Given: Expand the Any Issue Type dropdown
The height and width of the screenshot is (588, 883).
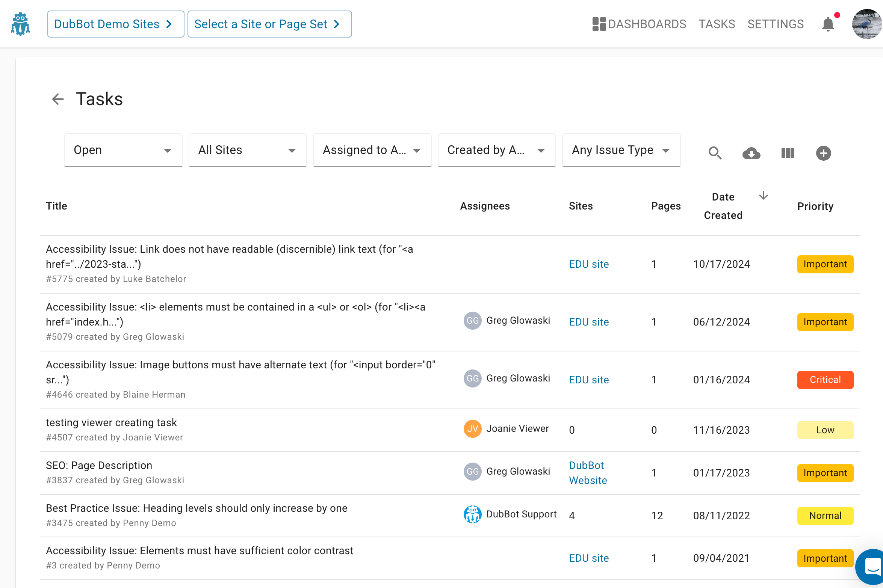Looking at the screenshot, I should [x=621, y=150].
